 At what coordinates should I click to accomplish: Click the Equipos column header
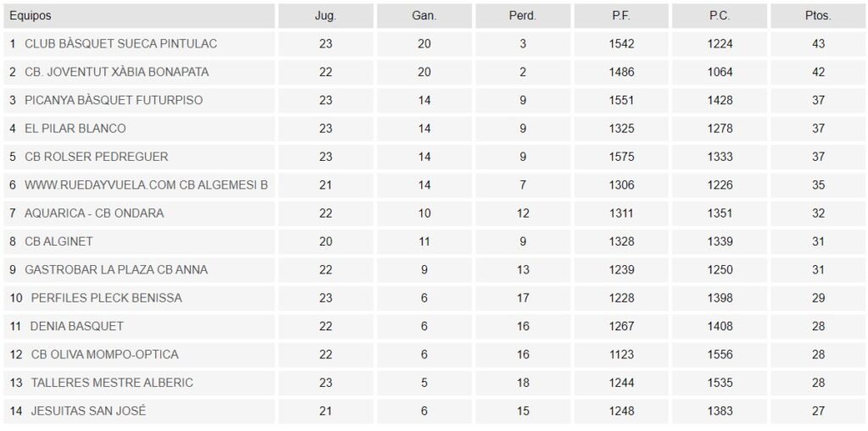tap(31, 16)
